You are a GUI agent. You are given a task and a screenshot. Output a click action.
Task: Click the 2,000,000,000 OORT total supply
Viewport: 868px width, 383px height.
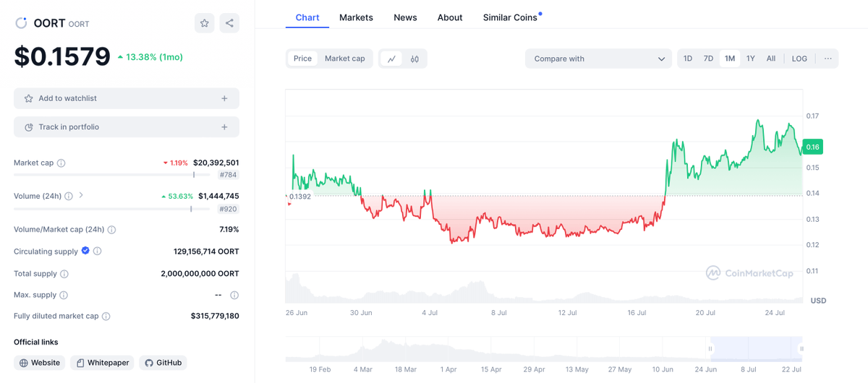(200, 274)
